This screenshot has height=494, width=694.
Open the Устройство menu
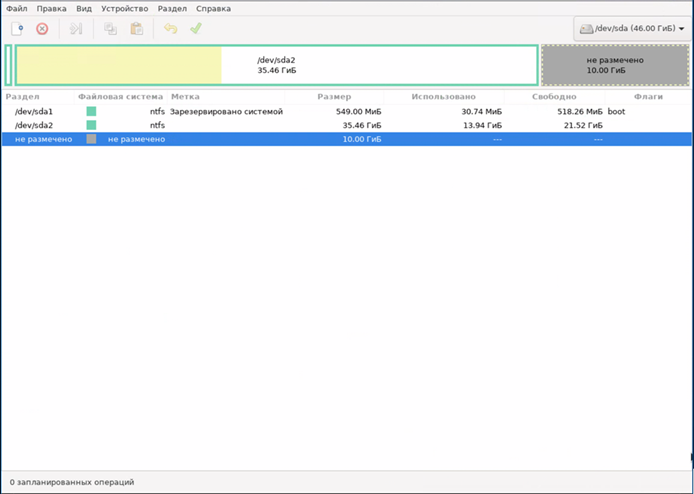click(x=124, y=8)
